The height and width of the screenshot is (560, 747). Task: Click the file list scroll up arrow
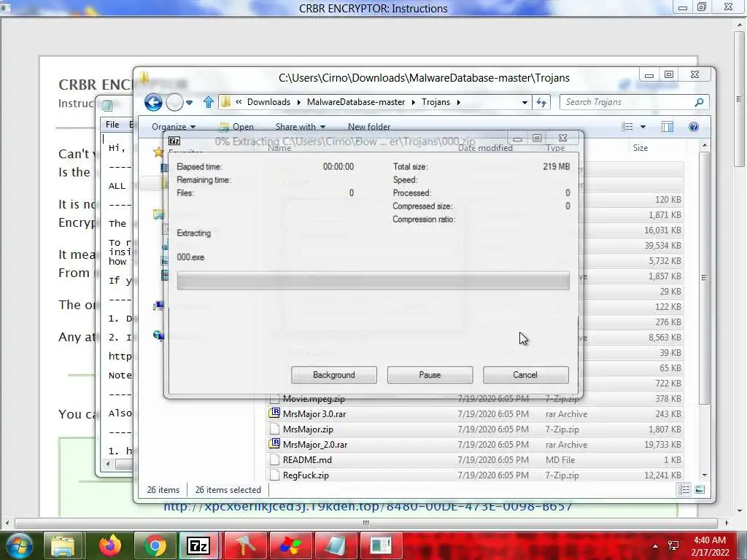coord(705,145)
